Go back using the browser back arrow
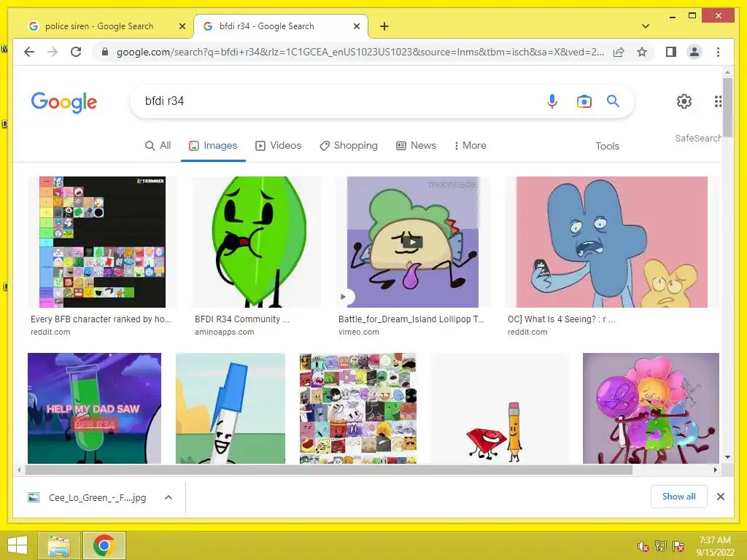Image resolution: width=747 pixels, height=560 pixels. 29,52
